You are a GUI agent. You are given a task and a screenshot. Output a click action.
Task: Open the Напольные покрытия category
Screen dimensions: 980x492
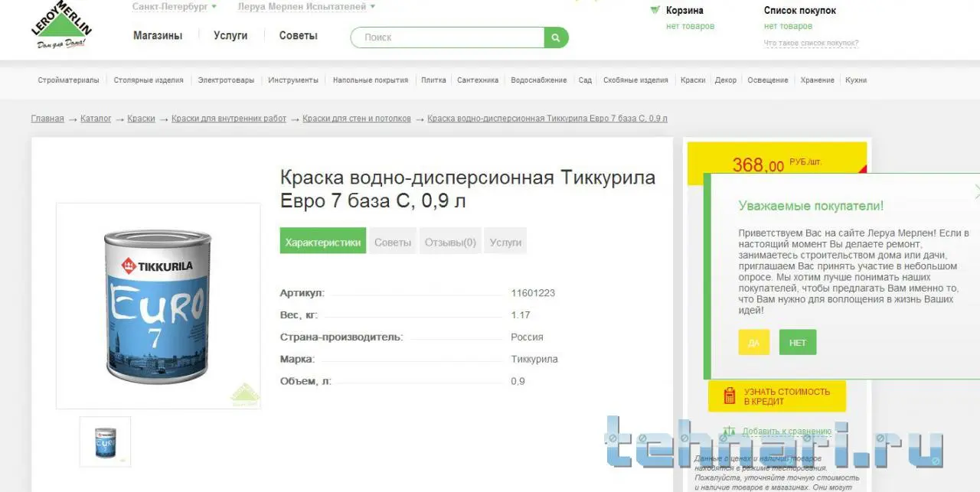(371, 80)
